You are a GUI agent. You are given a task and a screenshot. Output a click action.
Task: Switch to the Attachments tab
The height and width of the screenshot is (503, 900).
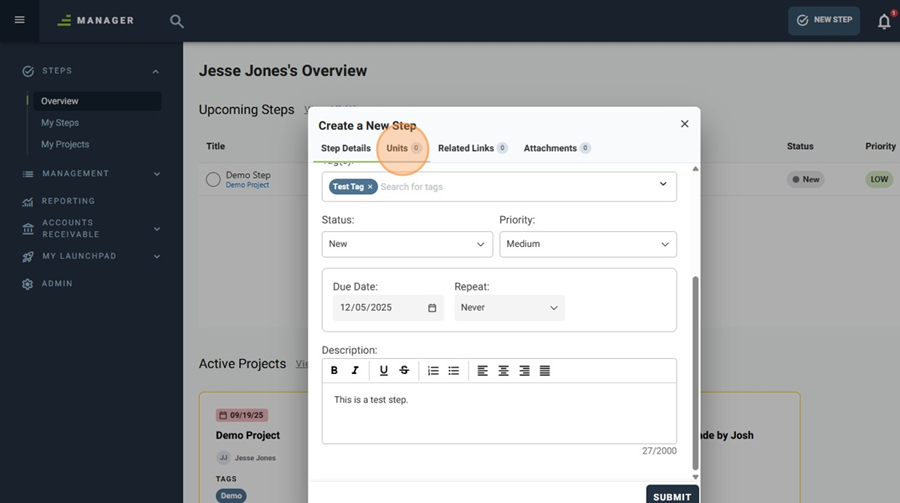tap(557, 148)
